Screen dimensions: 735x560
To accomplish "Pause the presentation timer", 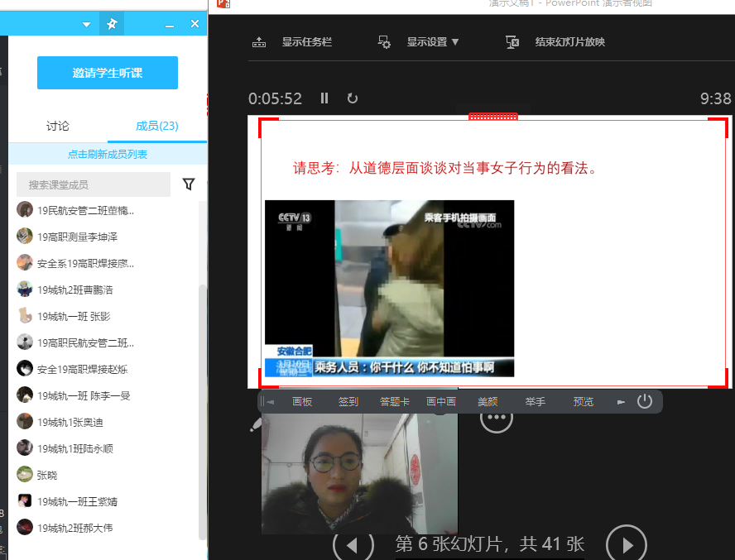I will pos(324,98).
